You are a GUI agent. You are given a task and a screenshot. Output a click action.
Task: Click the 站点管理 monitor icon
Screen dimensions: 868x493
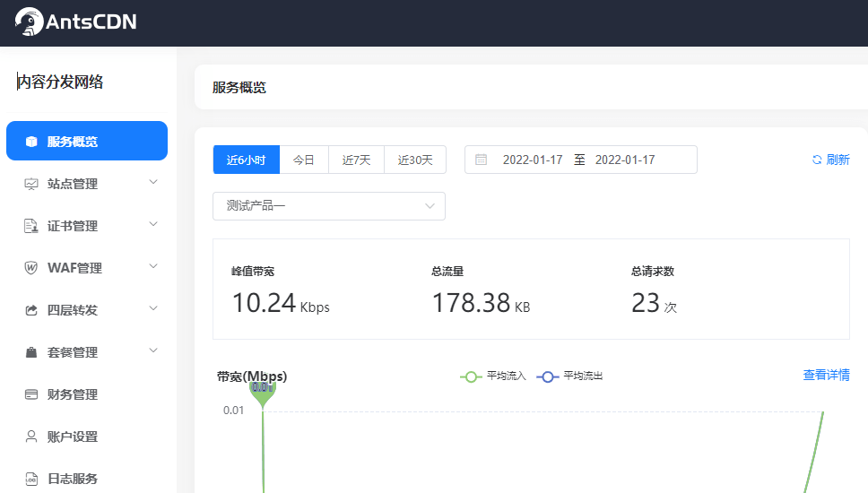[x=31, y=184]
